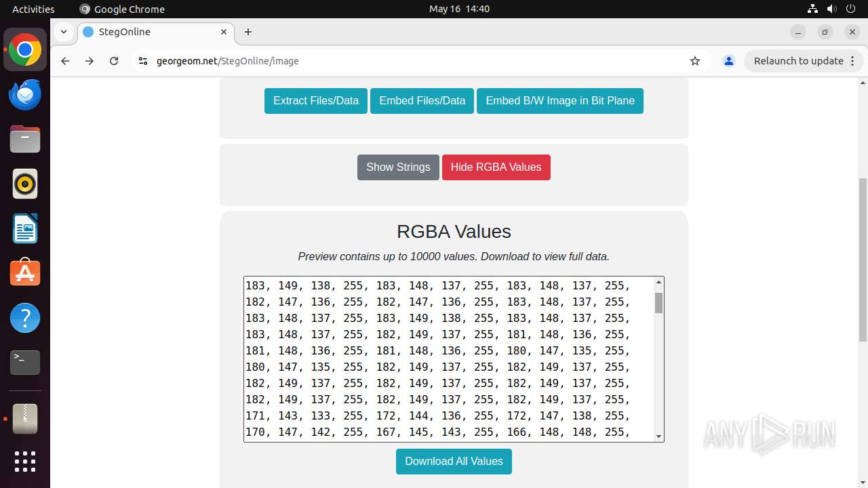This screenshot has width=868, height=488.
Task: Click the Download All Values button
Action: [454, 461]
